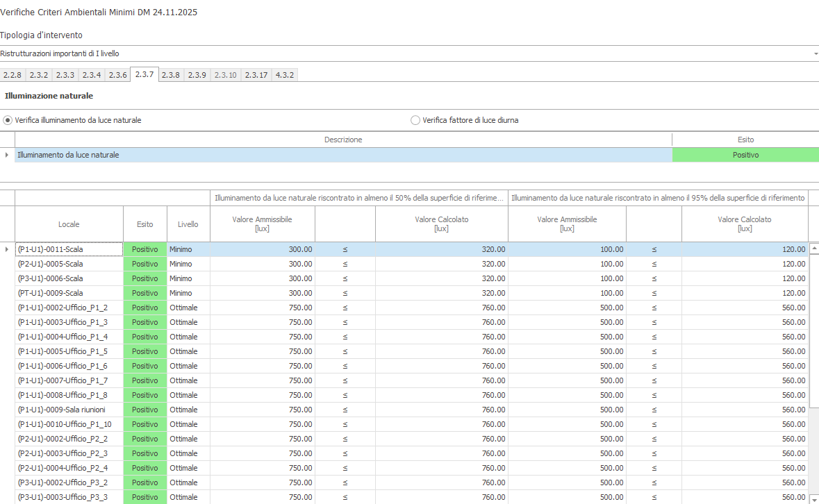Click row indicator arrow for (P1-U1)-0011-Scala
Image resolution: width=819 pixels, height=504 pixels.
click(x=7, y=249)
